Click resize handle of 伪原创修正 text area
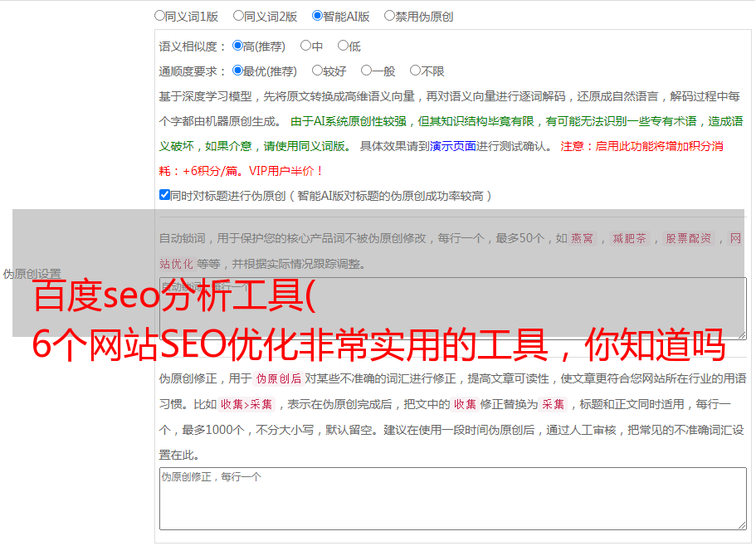 tap(741, 524)
